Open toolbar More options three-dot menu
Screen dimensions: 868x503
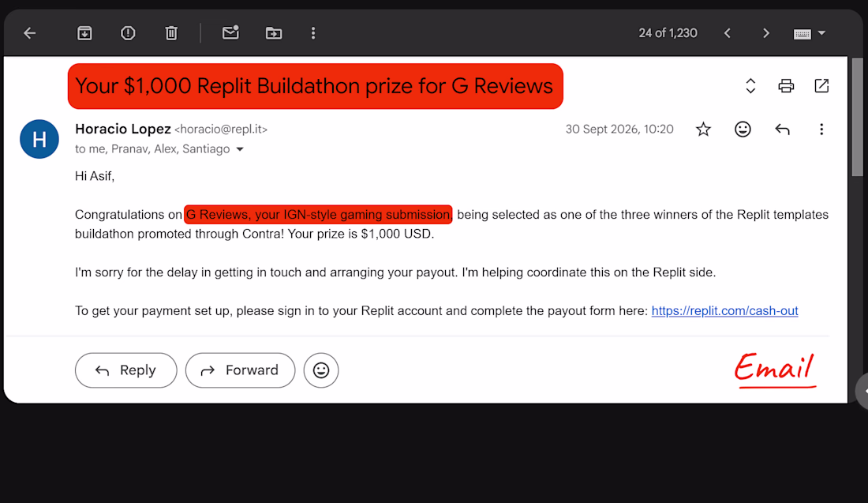pos(313,33)
